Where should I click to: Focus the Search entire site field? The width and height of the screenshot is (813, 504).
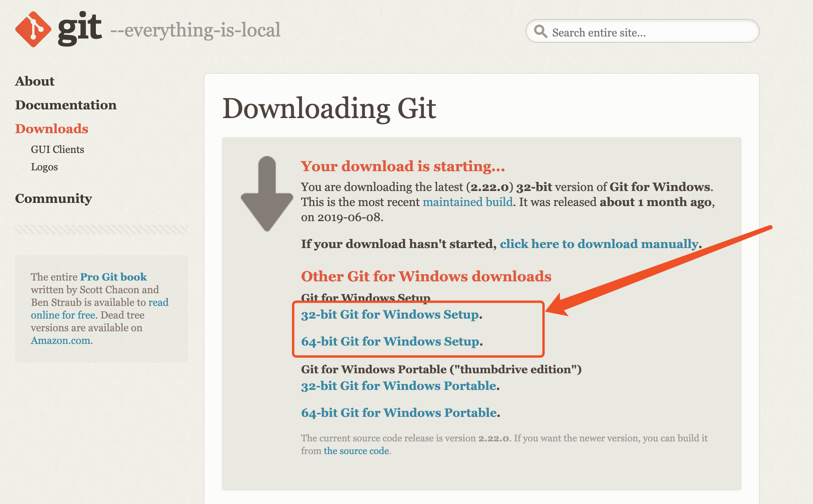pyautogui.click(x=642, y=31)
